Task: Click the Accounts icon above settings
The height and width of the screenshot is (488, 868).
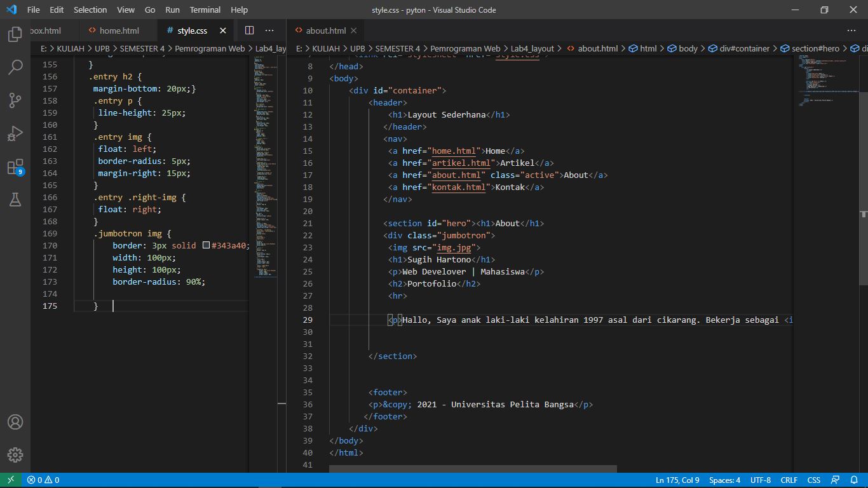Action: (x=14, y=421)
